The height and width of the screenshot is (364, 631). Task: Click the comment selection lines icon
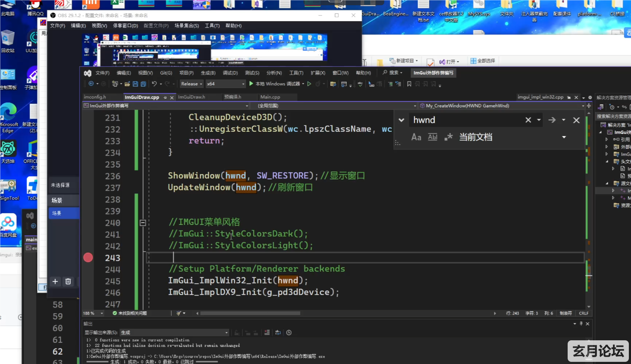click(x=390, y=84)
